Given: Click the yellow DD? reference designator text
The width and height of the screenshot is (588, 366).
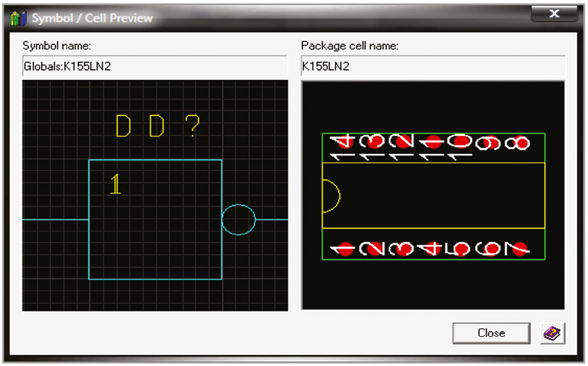Looking at the screenshot, I should [157, 126].
